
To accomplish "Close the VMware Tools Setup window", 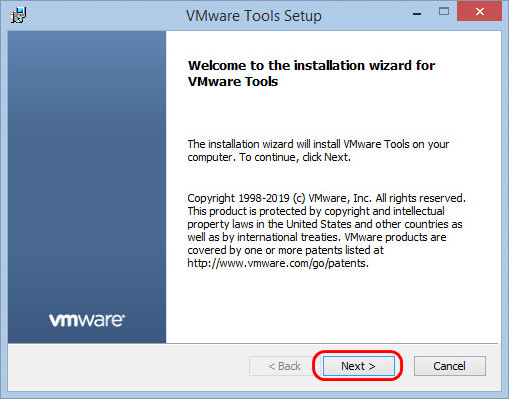I will coord(479,11).
